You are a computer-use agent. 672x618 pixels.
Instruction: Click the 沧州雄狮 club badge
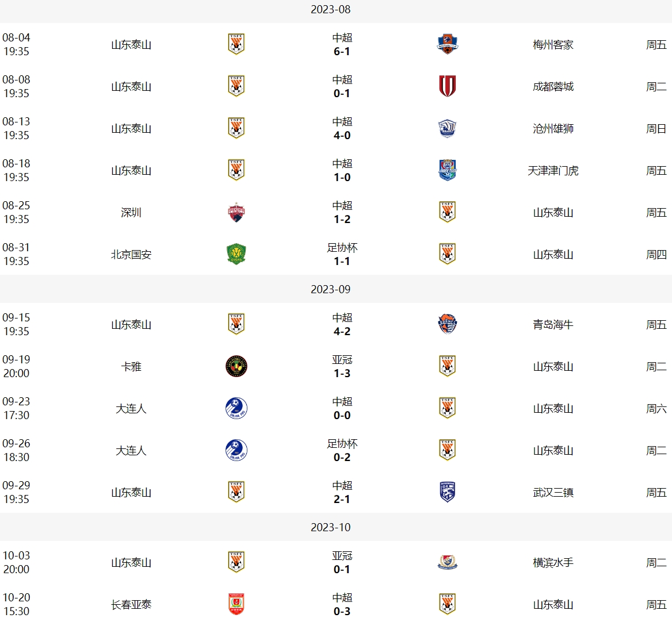click(448, 128)
